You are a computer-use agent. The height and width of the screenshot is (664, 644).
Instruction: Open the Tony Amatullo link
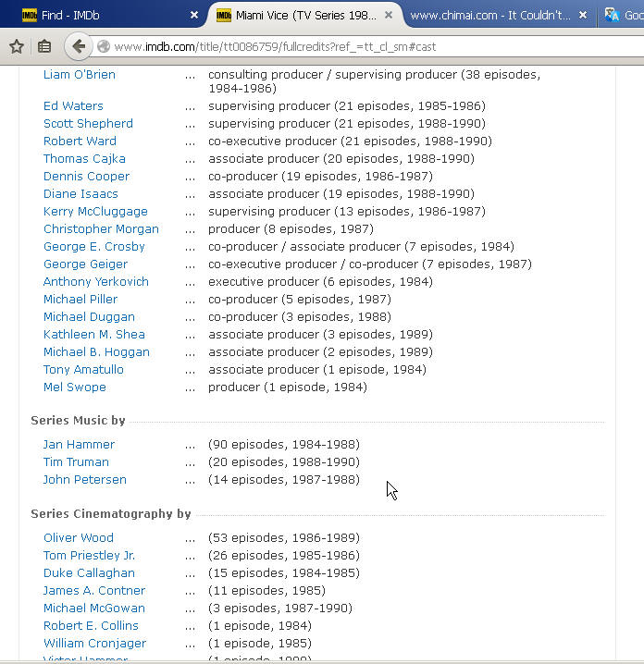click(83, 370)
